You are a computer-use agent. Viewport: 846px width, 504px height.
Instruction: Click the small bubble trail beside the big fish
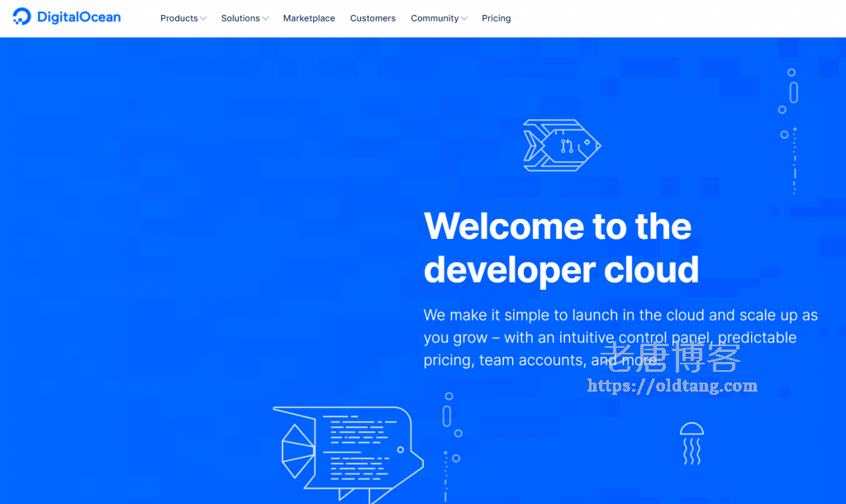coord(450,421)
